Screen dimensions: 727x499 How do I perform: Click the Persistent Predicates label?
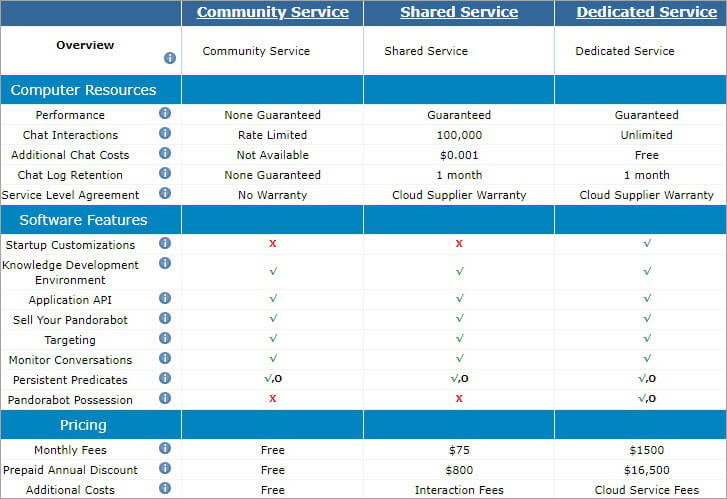coord(70,380)
